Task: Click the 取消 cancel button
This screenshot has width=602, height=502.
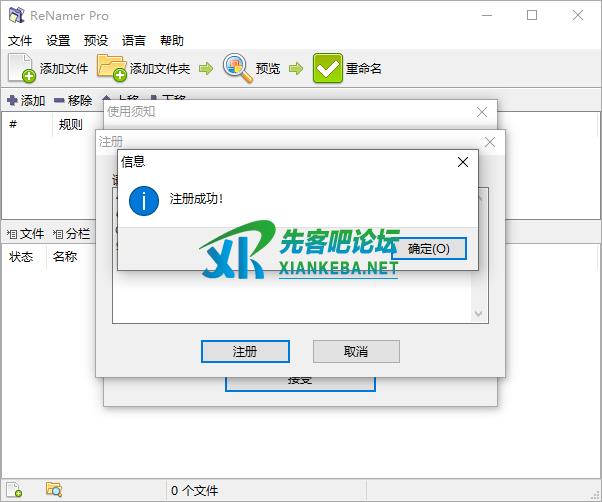Action: click(x=356, y=351)
